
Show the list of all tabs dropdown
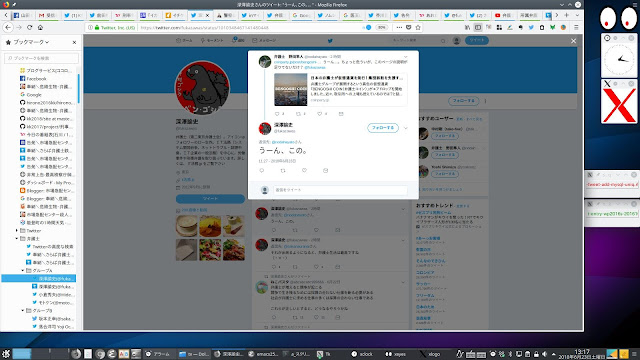(577, 15)
